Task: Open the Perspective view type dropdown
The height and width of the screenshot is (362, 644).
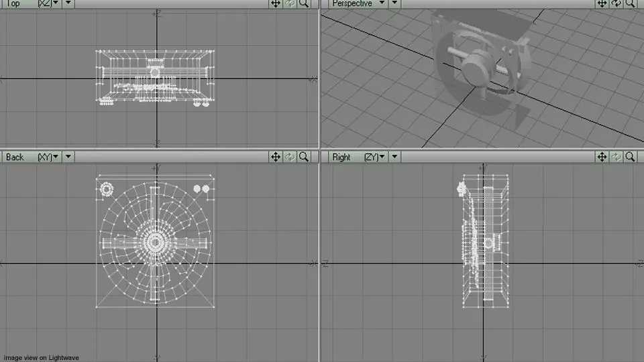Action: 358,3
